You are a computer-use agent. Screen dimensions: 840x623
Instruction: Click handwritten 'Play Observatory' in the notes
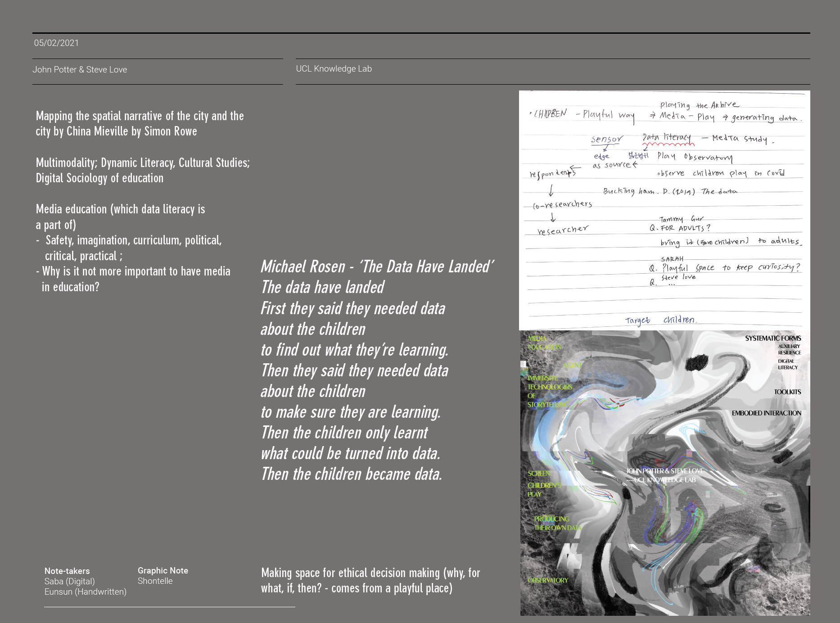click(695, 157)
